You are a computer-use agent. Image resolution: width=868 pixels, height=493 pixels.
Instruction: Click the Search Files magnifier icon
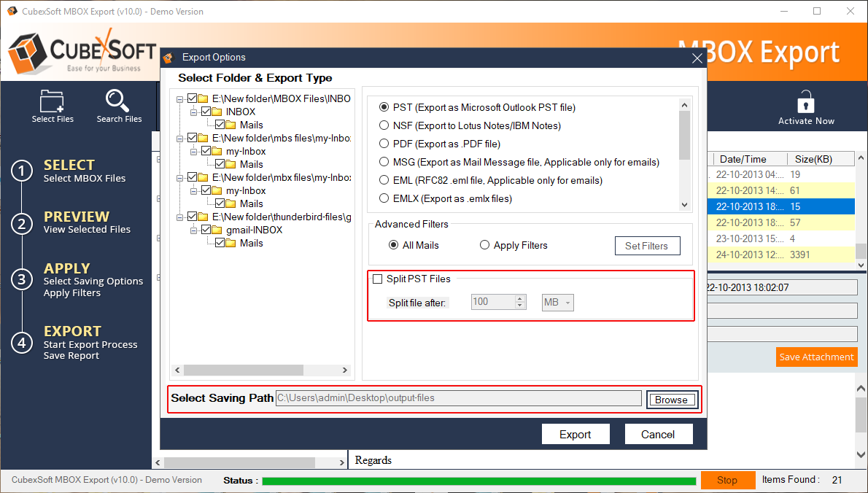click(118, 101)
